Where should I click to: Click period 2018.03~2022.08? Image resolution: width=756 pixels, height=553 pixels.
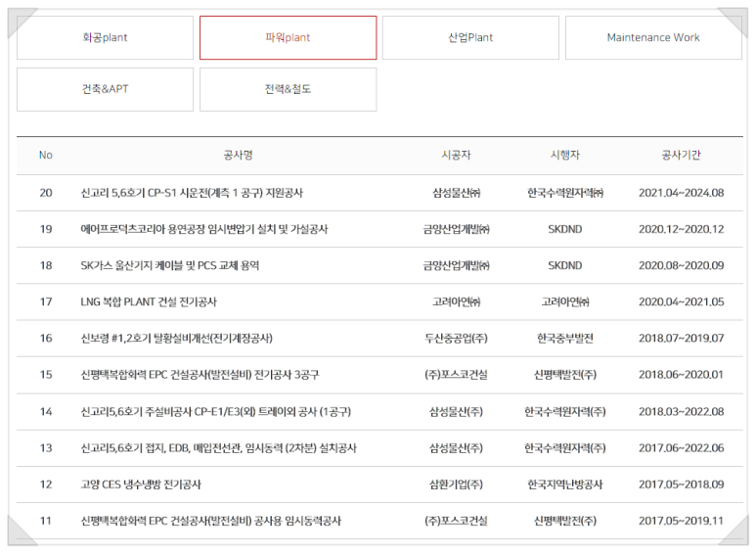[x=682, y=412]
